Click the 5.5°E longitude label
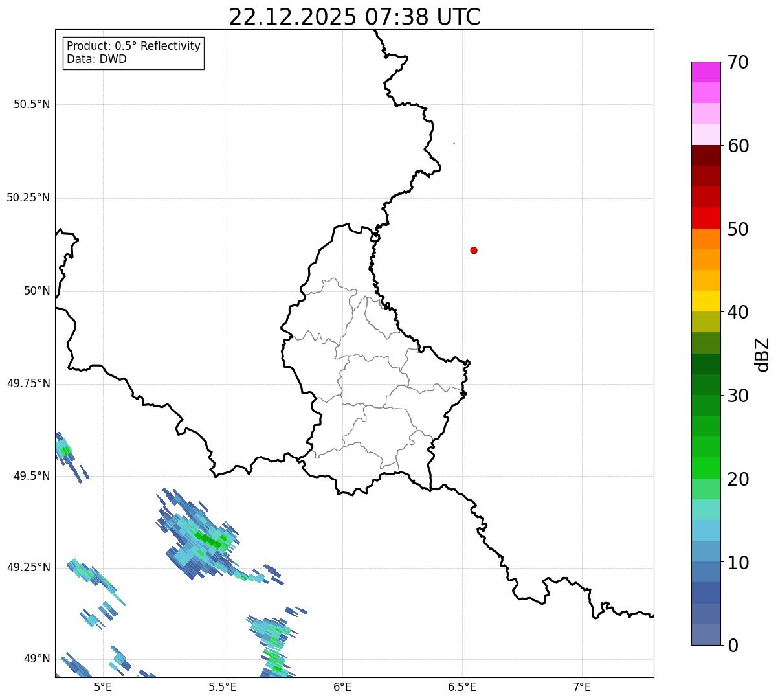 tap(223, 687)
